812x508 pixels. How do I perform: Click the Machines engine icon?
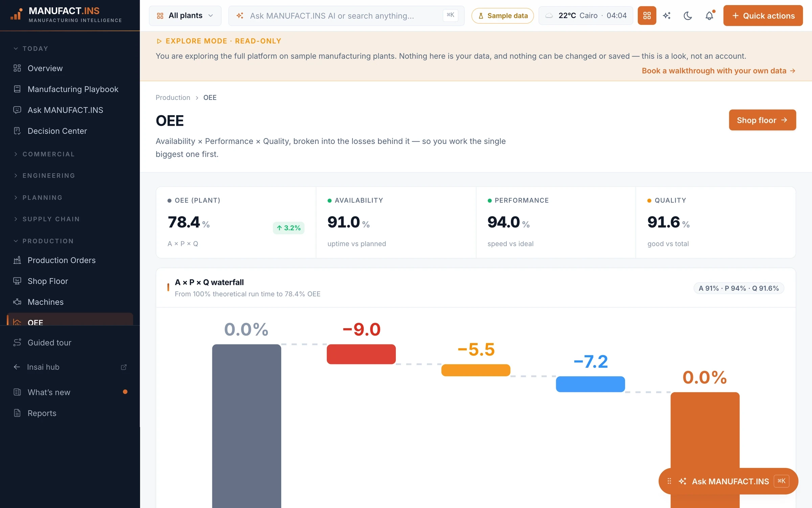17,302
